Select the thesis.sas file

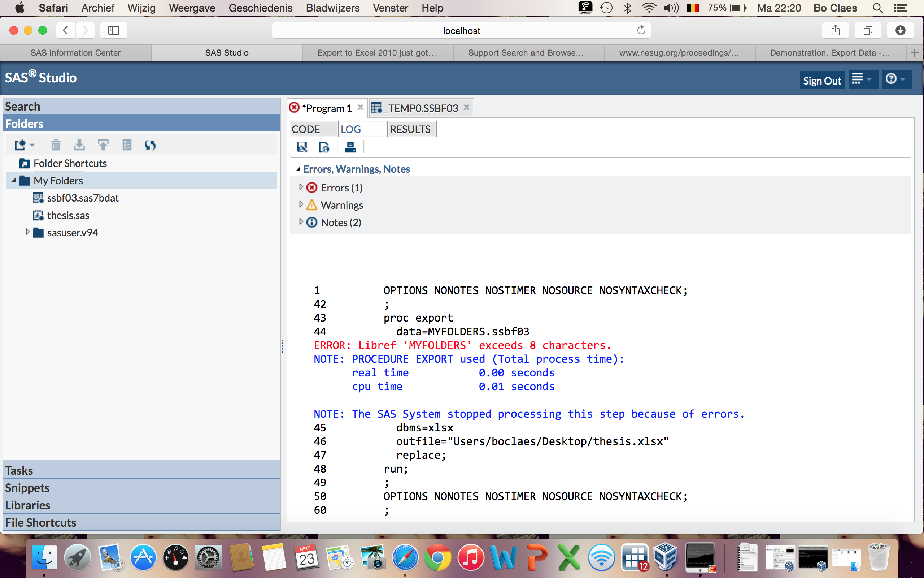click(61, 215)
